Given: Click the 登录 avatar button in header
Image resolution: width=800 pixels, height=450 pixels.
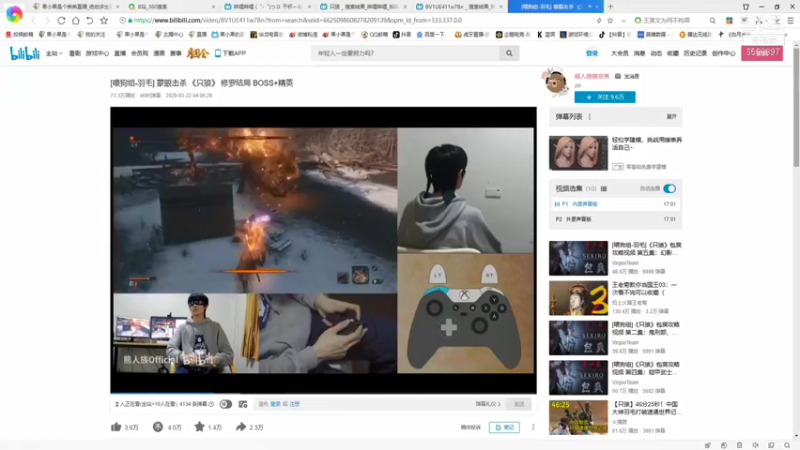Looking at the screenshot, I should pos(592,53).
